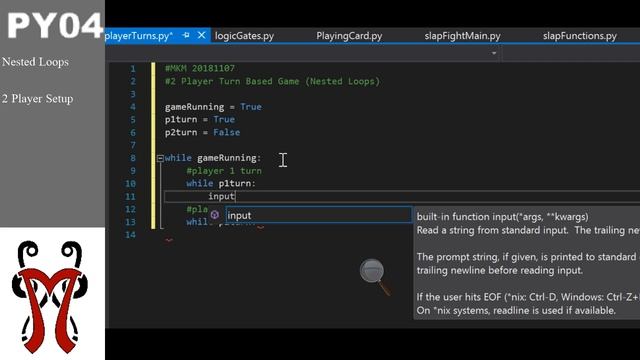Click the magnifier zoom icon
The width and height of the screenshot is (640, 360).
374,276
